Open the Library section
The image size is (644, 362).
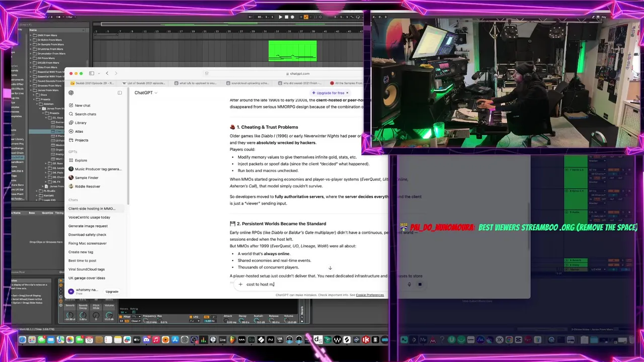coord(80,123)
